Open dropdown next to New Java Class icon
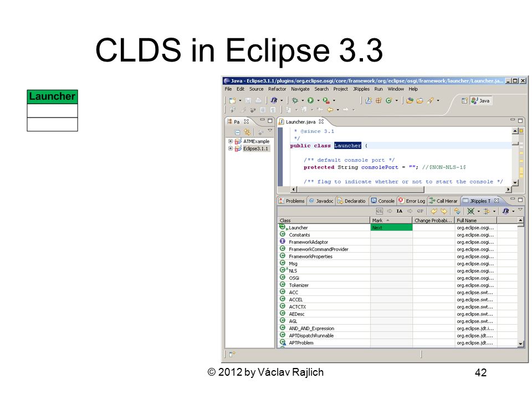 click(x=396, y=101)
